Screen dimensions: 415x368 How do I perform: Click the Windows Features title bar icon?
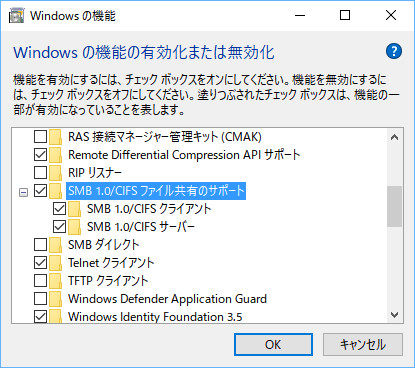tap(16, 16)
